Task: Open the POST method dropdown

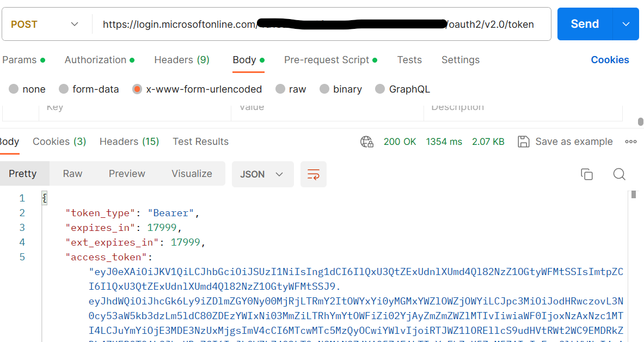Action: 46,24
